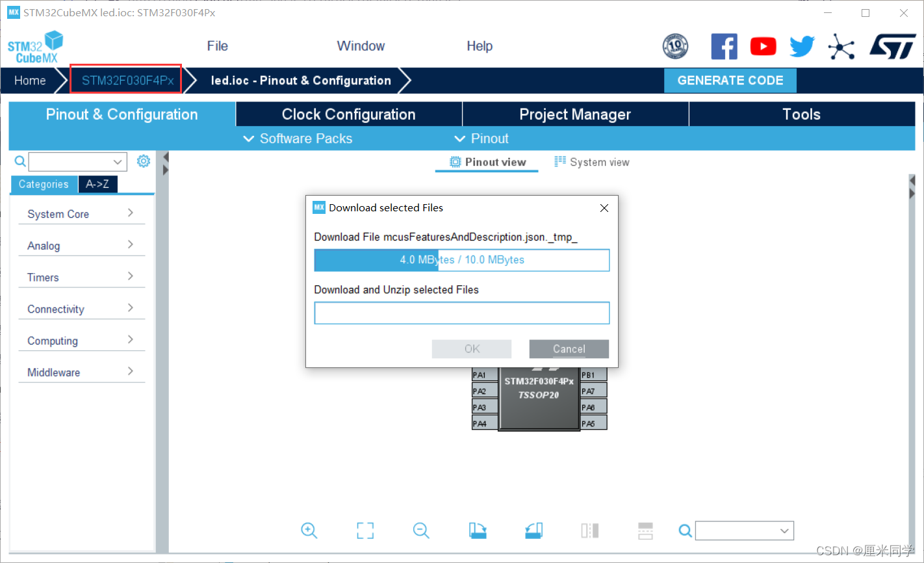Screen dimensions: 924x563
Task: Click the ST 10-year anniversary badge icon
Action: (675, 46)
